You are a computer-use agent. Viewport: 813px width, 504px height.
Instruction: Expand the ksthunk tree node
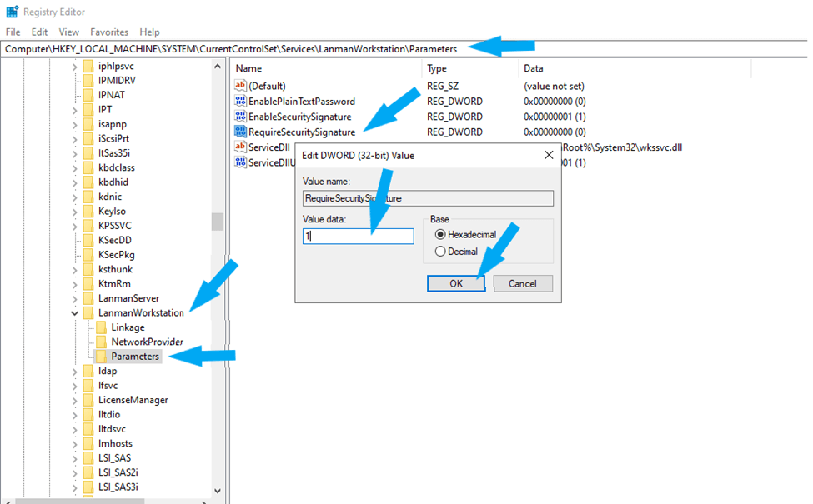(x=75, y=269)
